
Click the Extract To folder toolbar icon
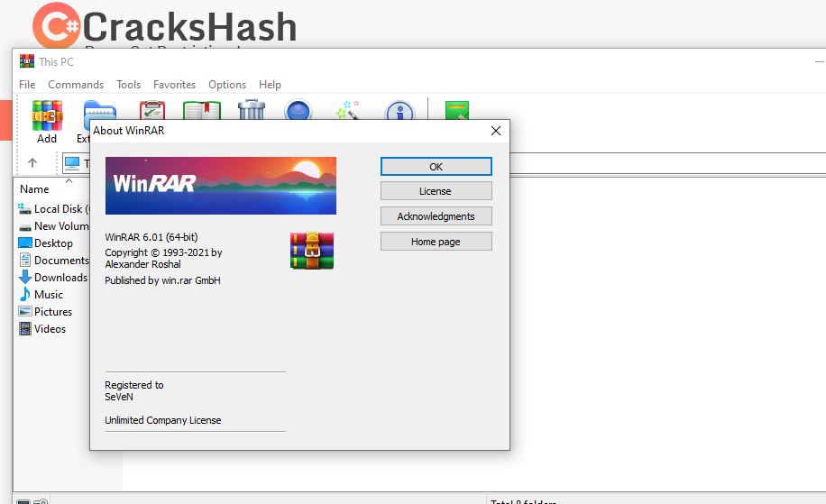(100, 109)
